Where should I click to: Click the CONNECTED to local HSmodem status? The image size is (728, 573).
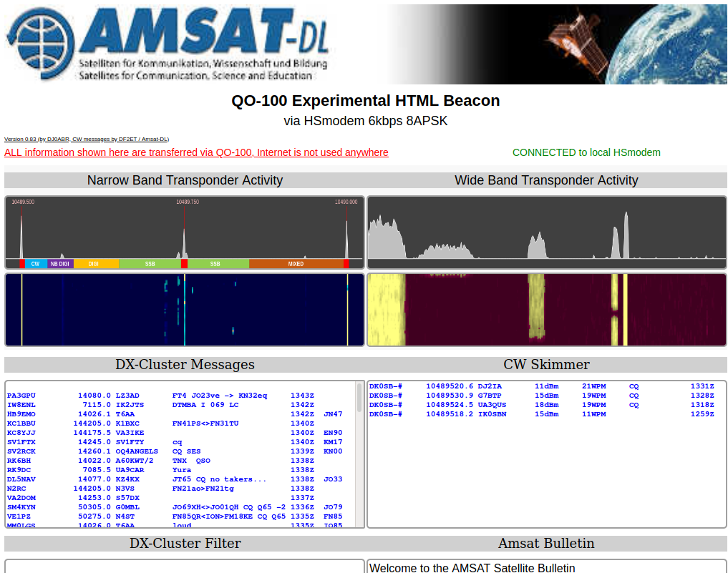pos(586,152)
